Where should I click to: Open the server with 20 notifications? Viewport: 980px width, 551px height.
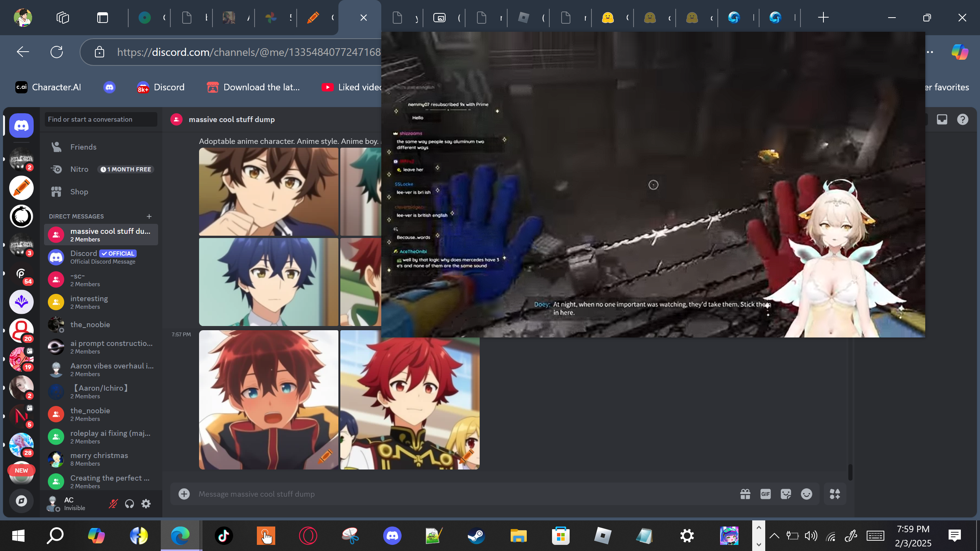tap(21, 331)
